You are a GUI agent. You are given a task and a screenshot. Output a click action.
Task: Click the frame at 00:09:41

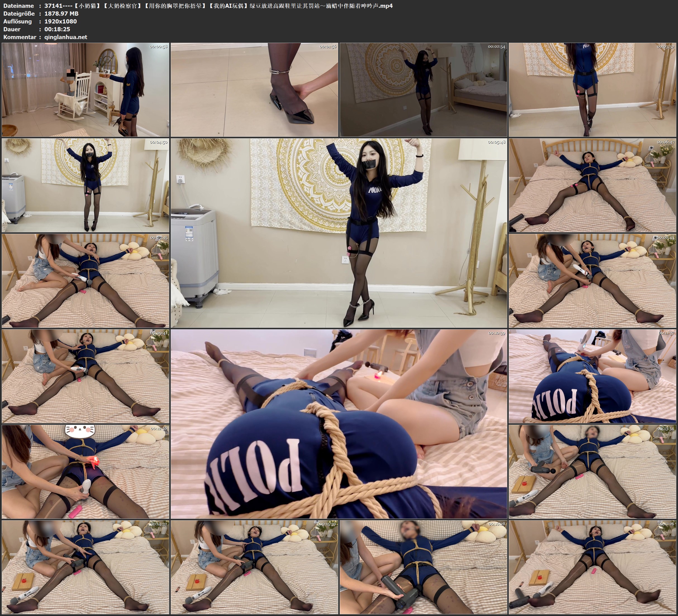[x=85, y=376]
